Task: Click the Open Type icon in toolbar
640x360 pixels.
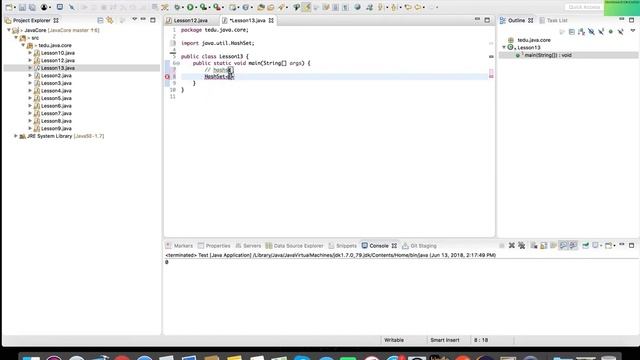Action: coord(261,7)
